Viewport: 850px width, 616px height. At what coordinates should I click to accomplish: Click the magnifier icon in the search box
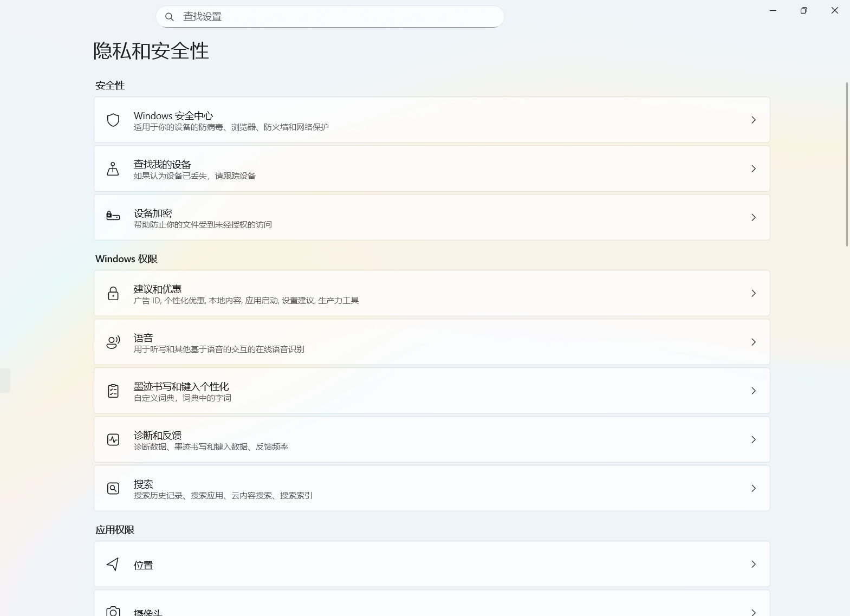(170, 17)
